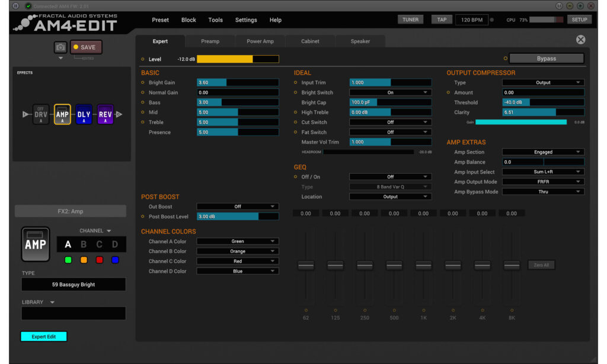The image size is (607, 364).
Task: Open the Cut Switch dropdown
Action: pyautogui.click(x=390, y=122)
